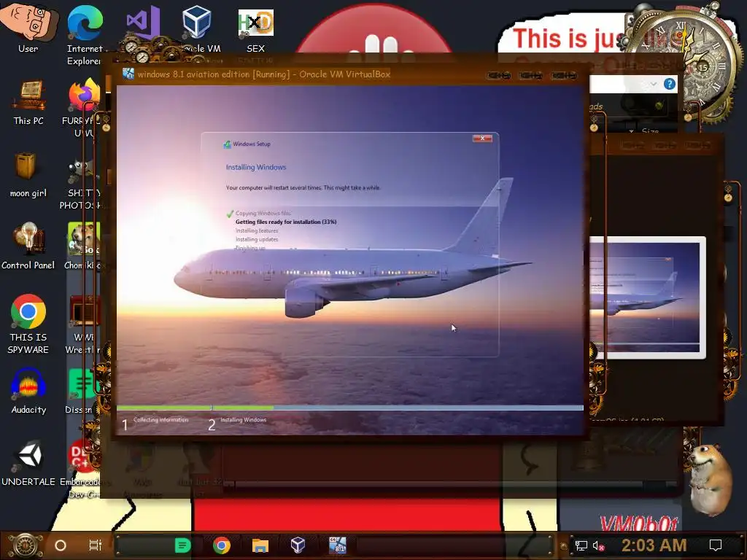Click the muted volume icon in tray
The image size is (747, 560).
(x=599, y=545)
